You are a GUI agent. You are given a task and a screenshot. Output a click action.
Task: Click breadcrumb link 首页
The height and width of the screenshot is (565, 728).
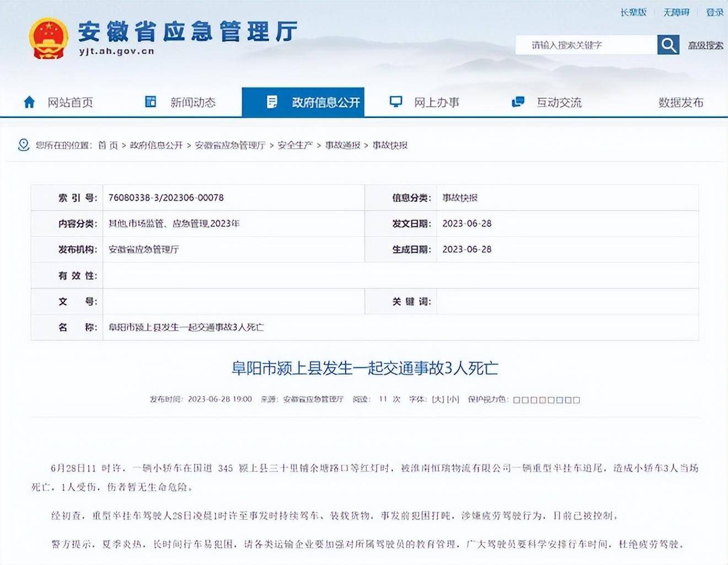click(x=108, y=145)
